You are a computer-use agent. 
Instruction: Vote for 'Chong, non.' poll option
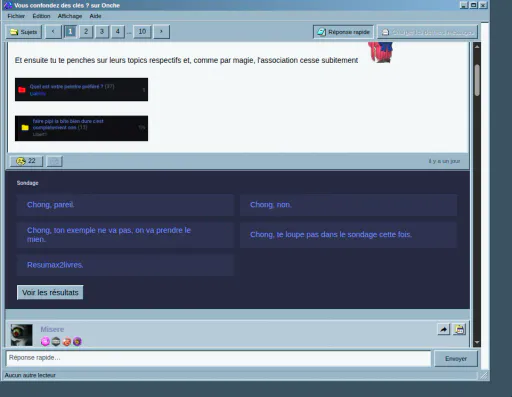click(348, 205)
